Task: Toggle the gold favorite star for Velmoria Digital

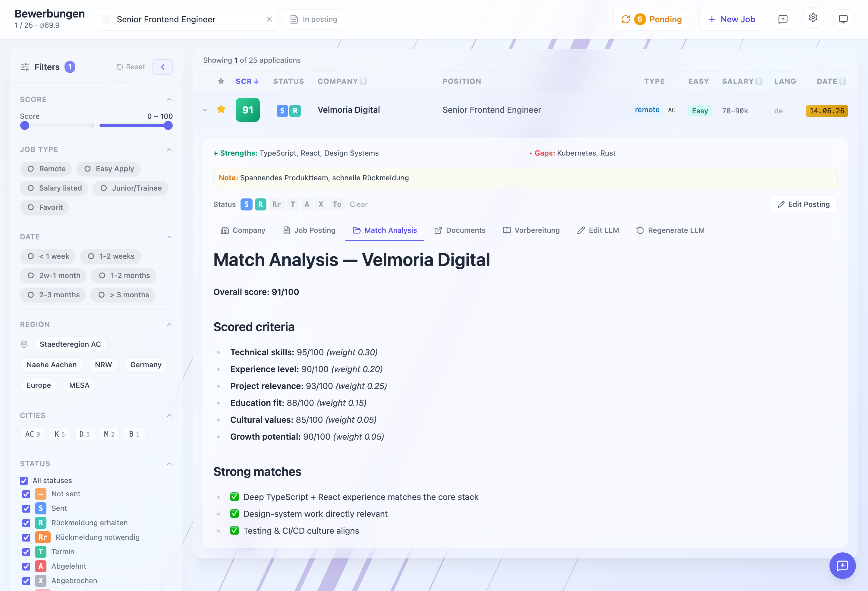Action: point(221,109)
